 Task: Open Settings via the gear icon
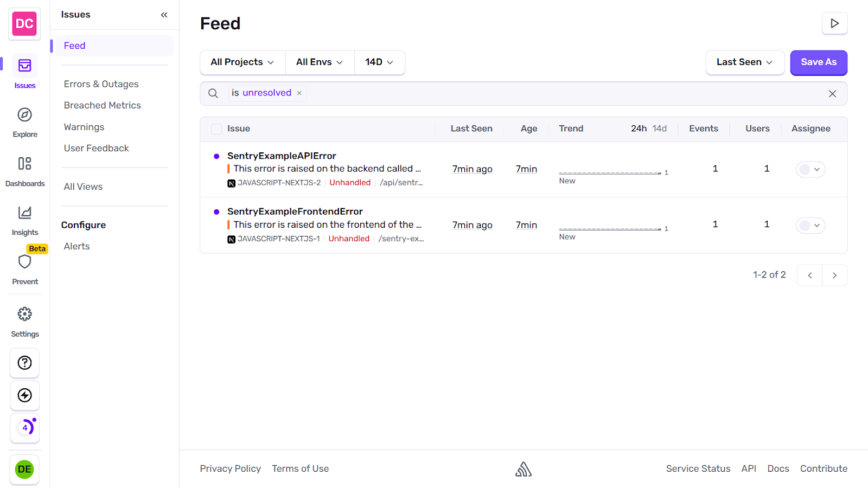coord(24,313)
